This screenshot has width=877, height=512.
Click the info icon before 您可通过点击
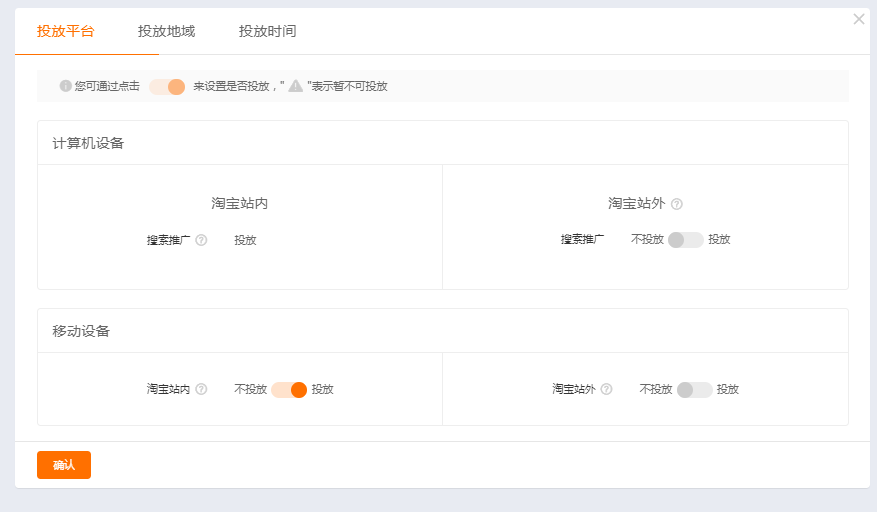click(65, 86)
